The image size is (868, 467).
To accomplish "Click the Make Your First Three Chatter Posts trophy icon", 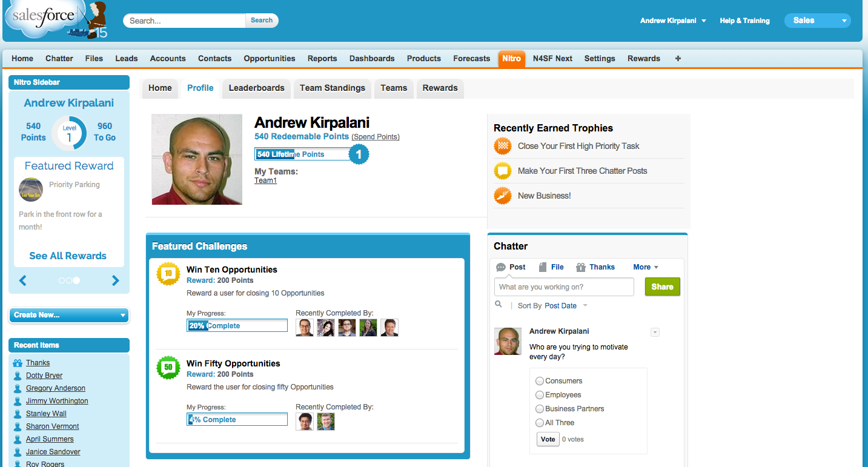I will (503, 171).
